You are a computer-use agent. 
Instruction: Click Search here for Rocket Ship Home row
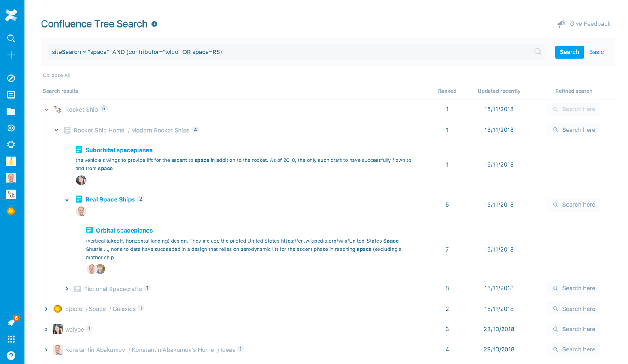[573, 130]
